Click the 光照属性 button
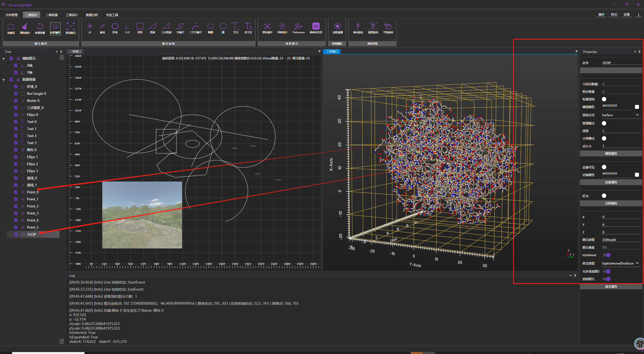This screenshot has width=644, height=354. tap(611, 203)
